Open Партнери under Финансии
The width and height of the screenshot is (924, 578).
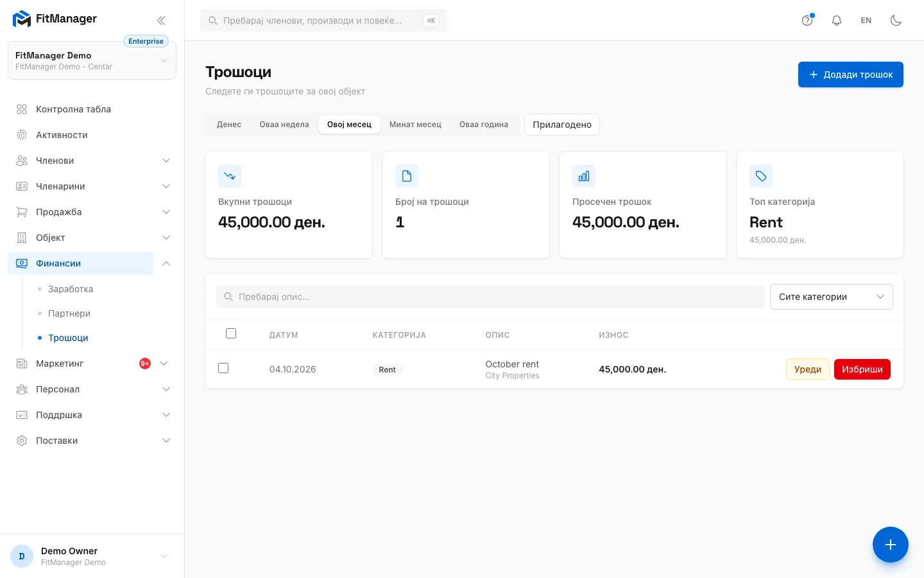click(x=69, y=313)
